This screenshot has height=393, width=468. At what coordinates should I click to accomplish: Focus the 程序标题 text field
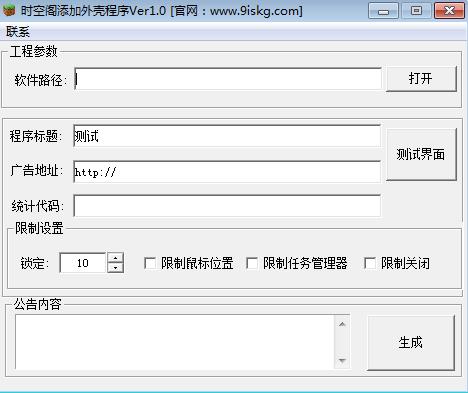[x=227, y=136]
